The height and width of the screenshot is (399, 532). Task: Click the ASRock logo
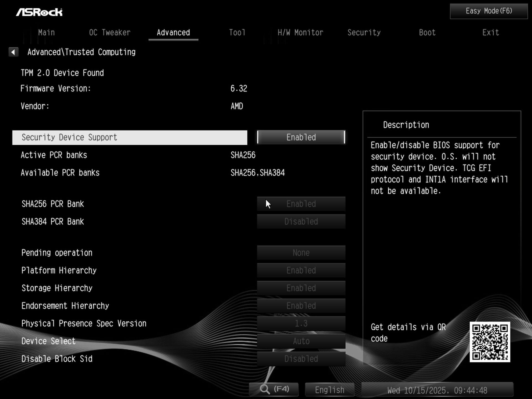pos(40,12)
